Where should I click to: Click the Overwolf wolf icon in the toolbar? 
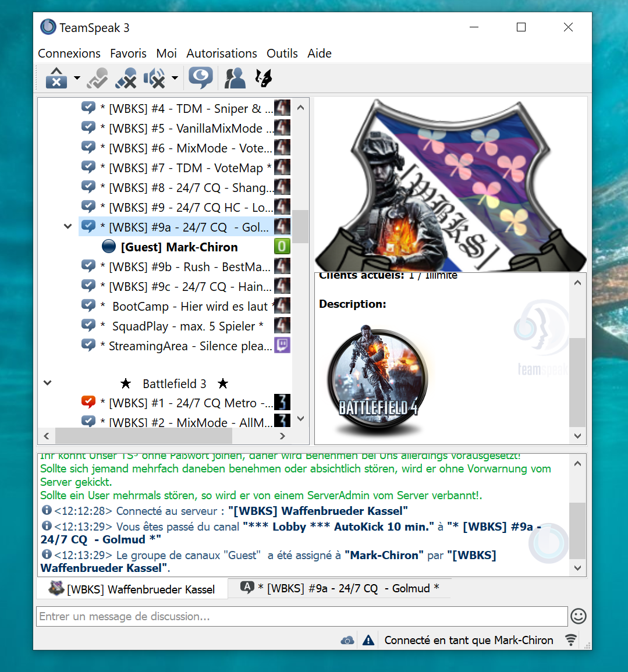pyautogui.click(x=264, y=78)
